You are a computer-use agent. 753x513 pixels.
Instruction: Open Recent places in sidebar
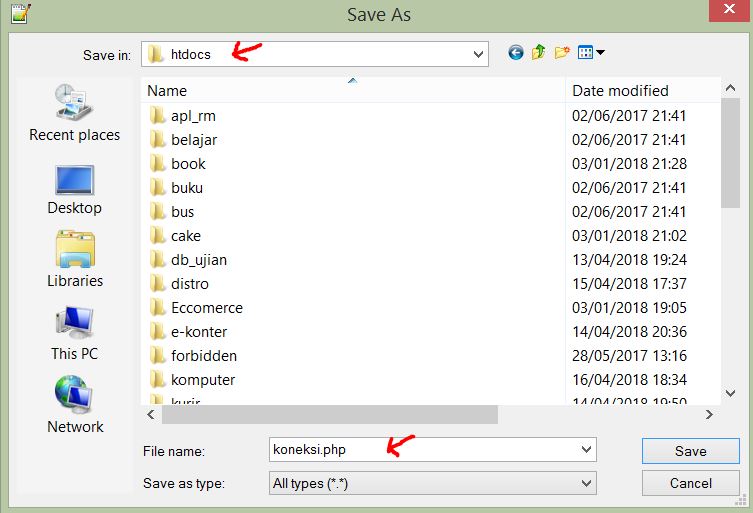pos(74,113)
